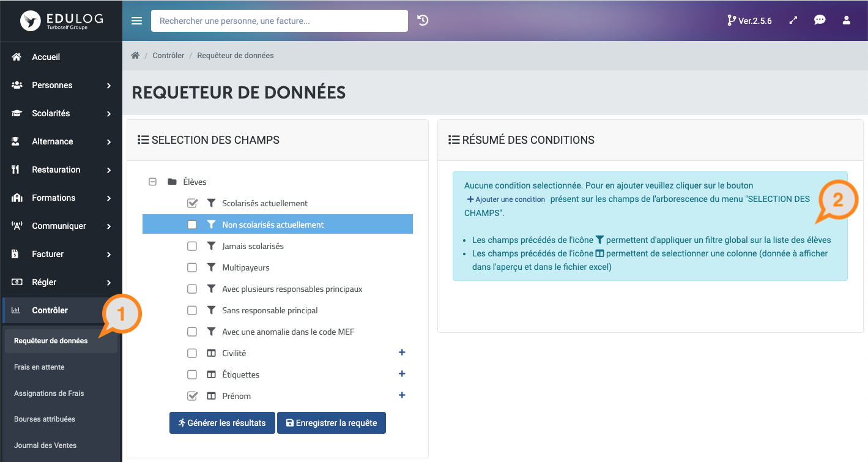Image resolution: width=868 pixels, height=462 pixels.
Task: Click the Formations building icon
Action: point(17,198)
